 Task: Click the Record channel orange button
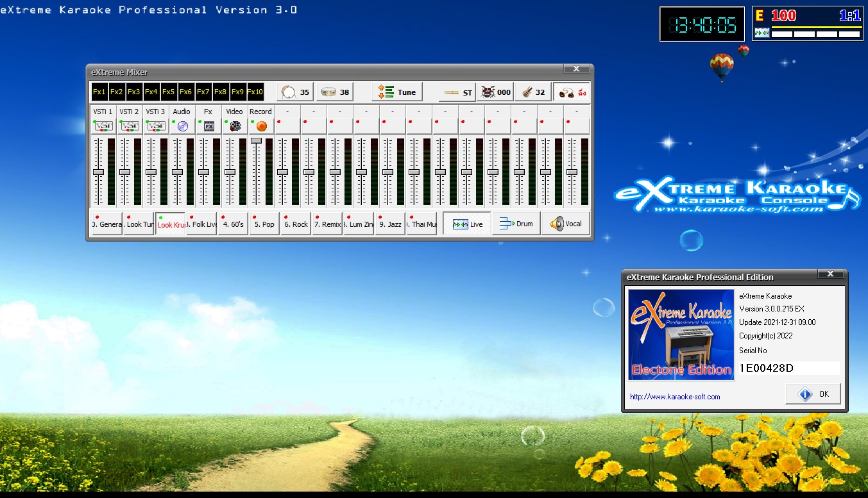coord(261,126)
